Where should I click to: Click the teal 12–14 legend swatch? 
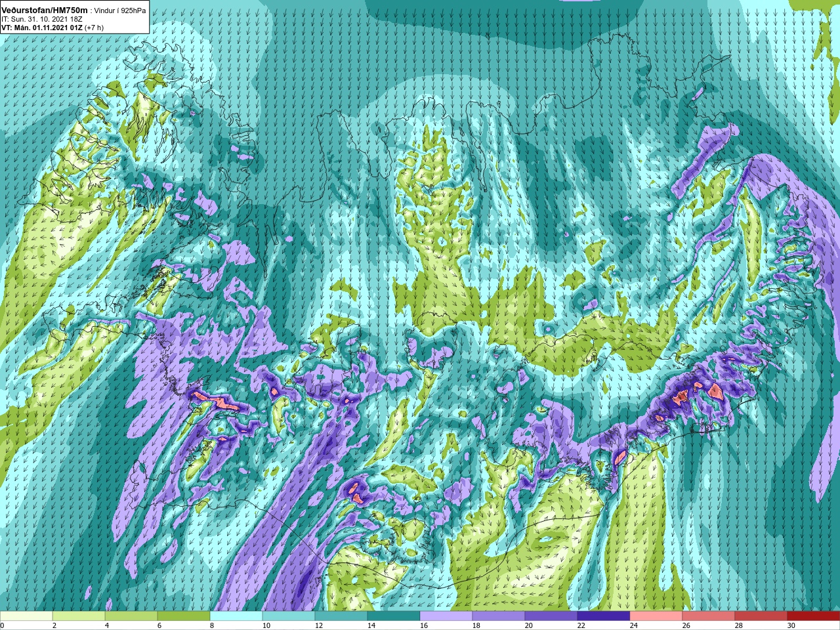pos(341,616)
